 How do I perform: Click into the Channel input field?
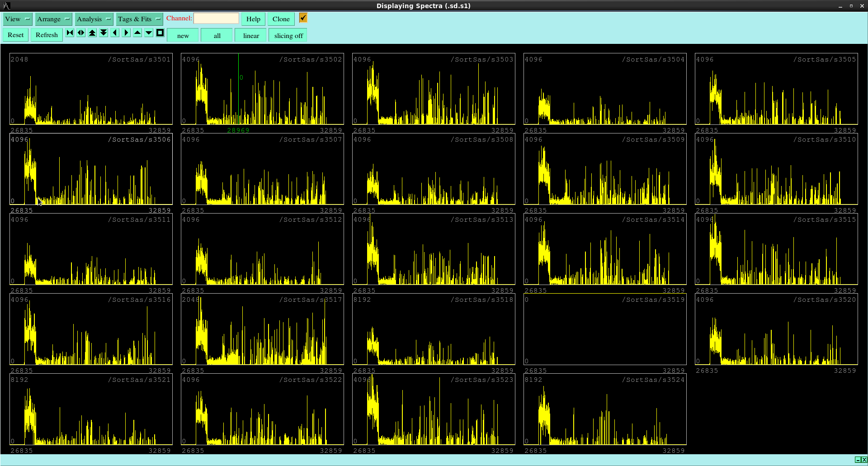(216, 18)
